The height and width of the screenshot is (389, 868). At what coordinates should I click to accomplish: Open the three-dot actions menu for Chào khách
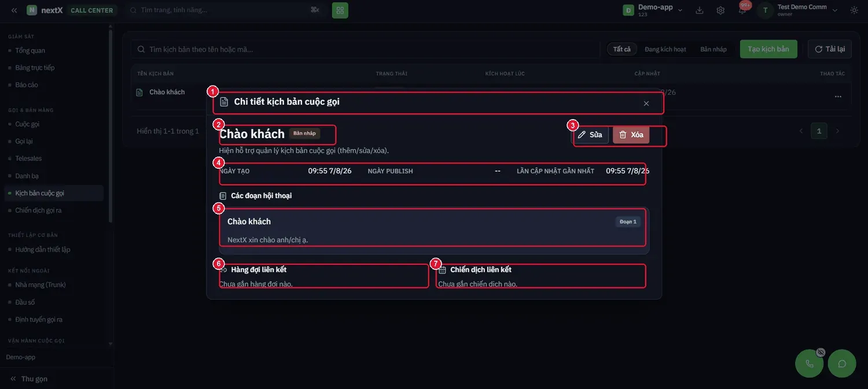point(838,97)
